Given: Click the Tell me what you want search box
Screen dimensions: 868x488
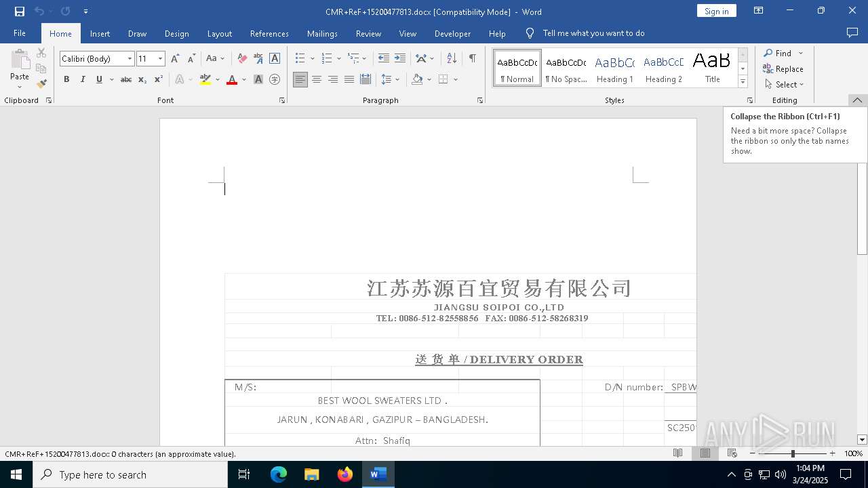Looking at the screenshot, I should point(593,33).
